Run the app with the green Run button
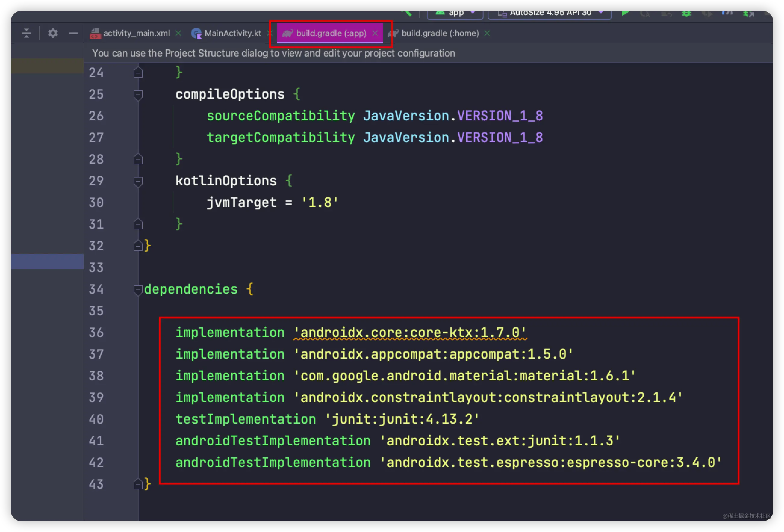Viewport: 784px width, 532px height. 625,14
